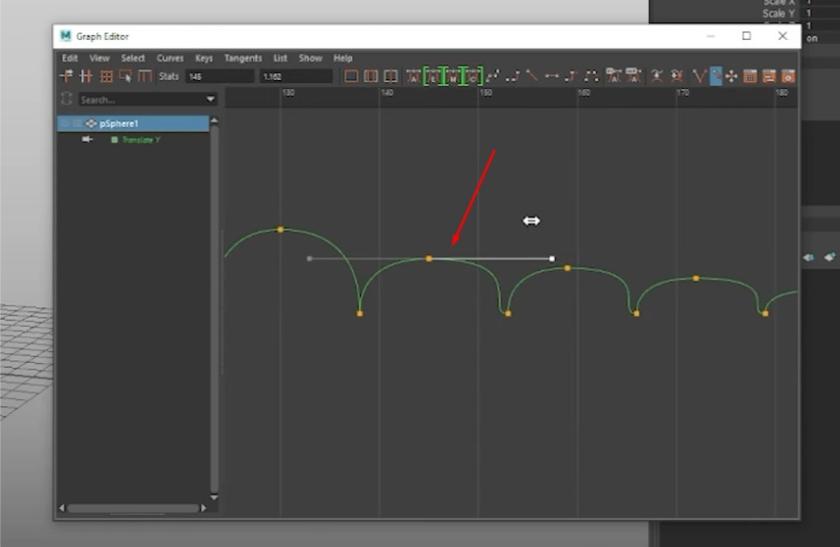Click the green-bracketed tangent icon labeled C

473,76
